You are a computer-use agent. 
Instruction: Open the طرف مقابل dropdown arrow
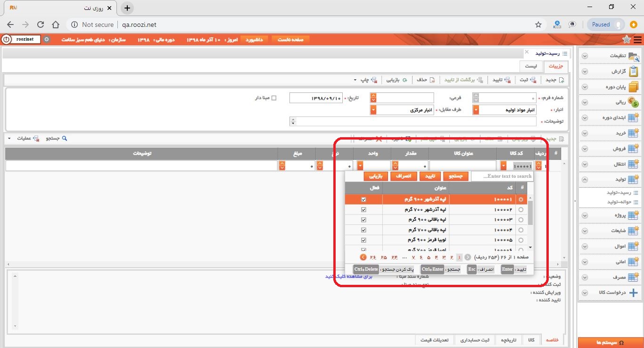click(373, 110)
